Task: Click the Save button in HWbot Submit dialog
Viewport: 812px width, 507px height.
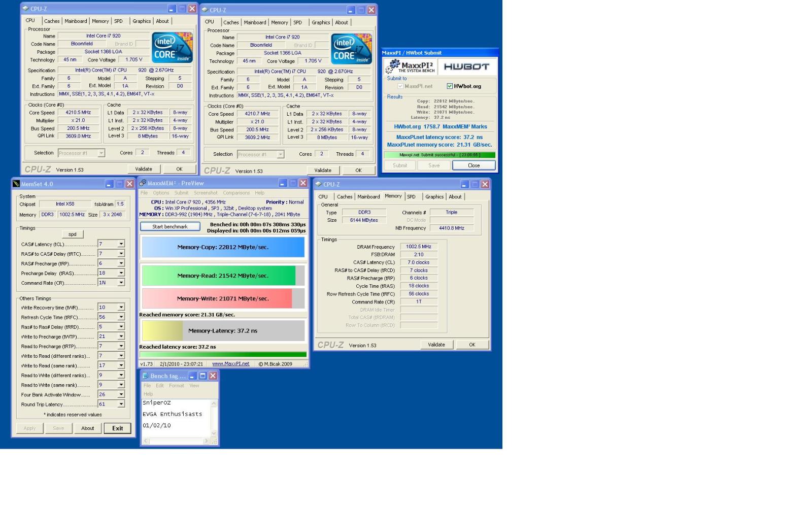Action: pyautogui.click(x=434, y=165)
